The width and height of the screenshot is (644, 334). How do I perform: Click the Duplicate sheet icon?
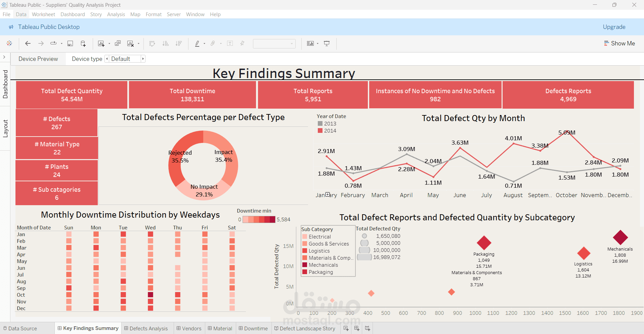pos(118,43)
